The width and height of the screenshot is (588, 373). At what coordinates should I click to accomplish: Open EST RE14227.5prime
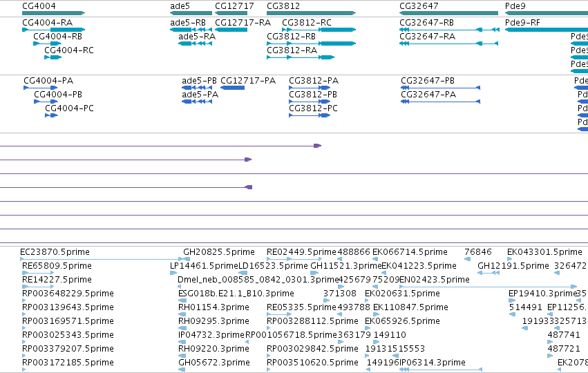pyautogui.click(x=57, y=280)
